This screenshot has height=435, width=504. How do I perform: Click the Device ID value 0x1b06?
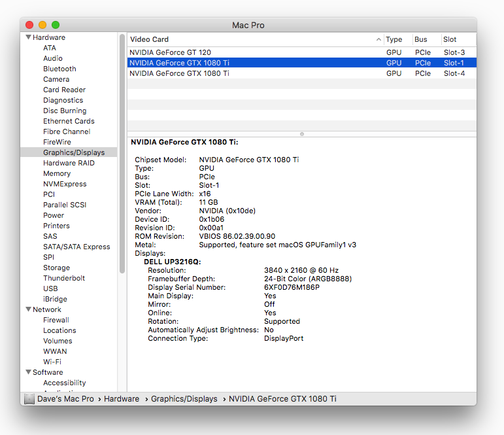click(x=212, y=219)
